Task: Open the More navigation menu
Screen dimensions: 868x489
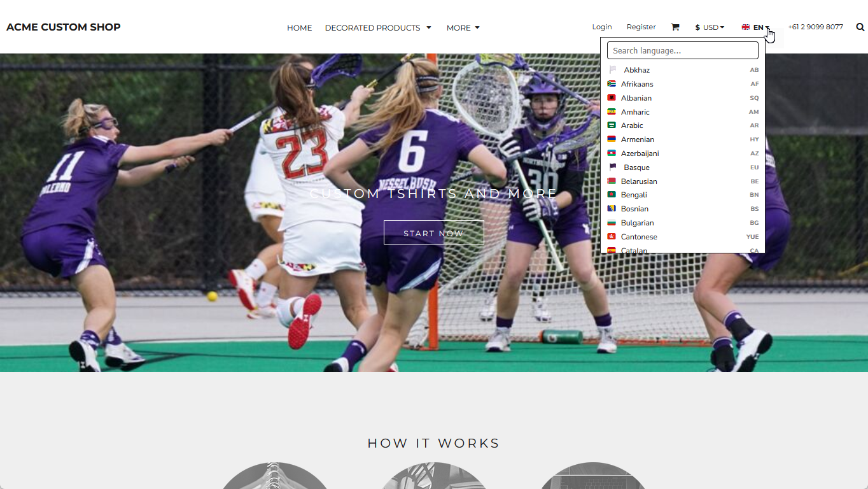Action: [x=463, y=28]
